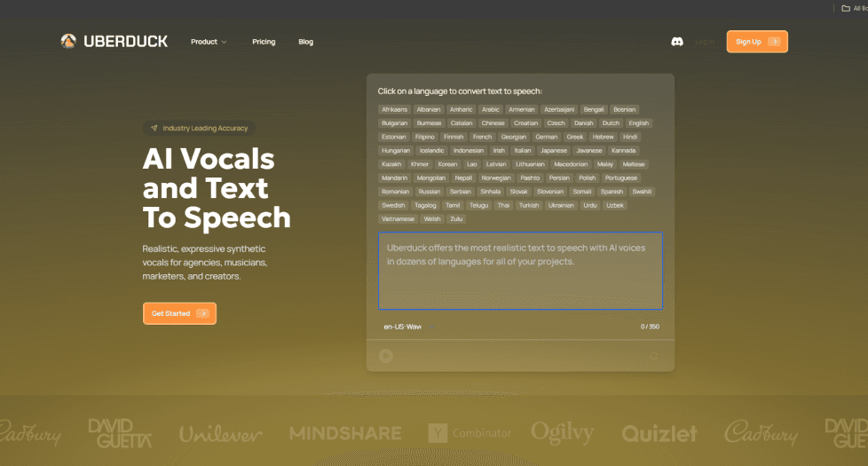Choose Welsh language tag
Viewport: 868px width, 466px height.
[x=432, y=219]
